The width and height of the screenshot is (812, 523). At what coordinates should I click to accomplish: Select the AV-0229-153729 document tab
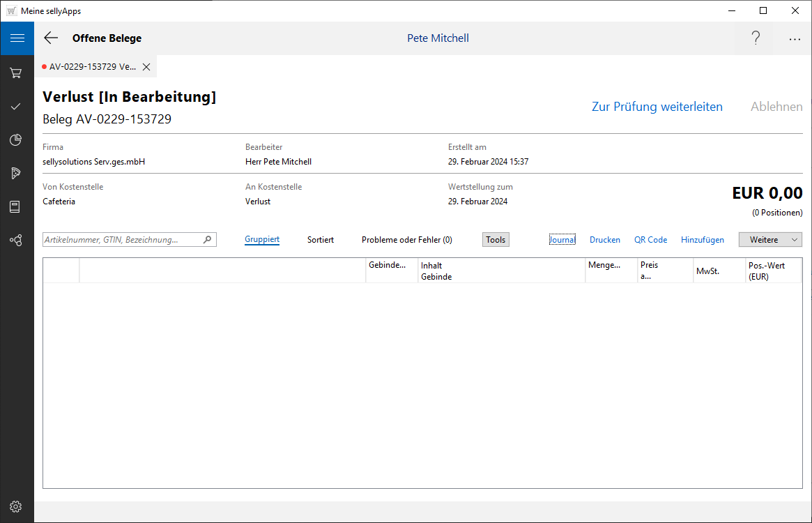coord(91,67)
